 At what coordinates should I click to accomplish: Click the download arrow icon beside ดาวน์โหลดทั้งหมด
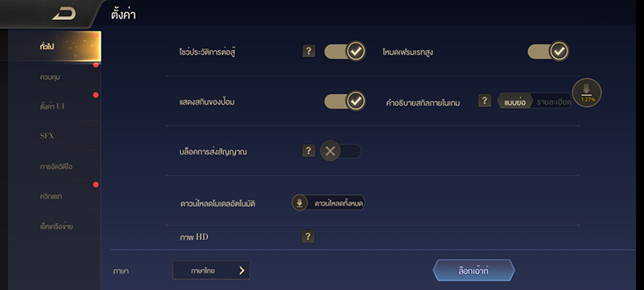[299, 203]
